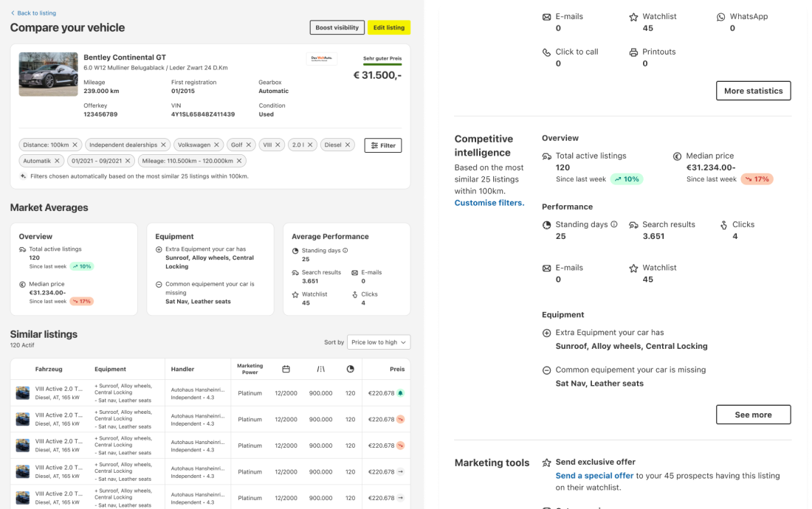812x509 pixels.
Task: Remove the Independent dealerships filter chip
Action: pos(164,145)
